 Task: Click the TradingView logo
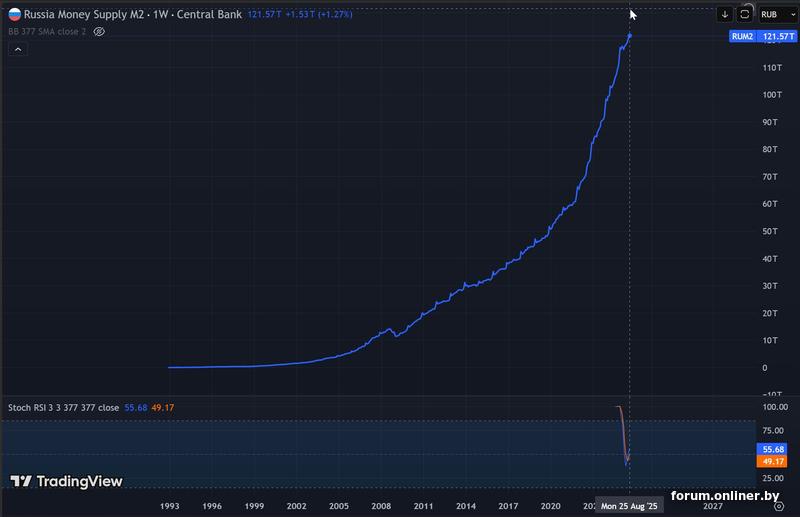(x=66, y=481)
